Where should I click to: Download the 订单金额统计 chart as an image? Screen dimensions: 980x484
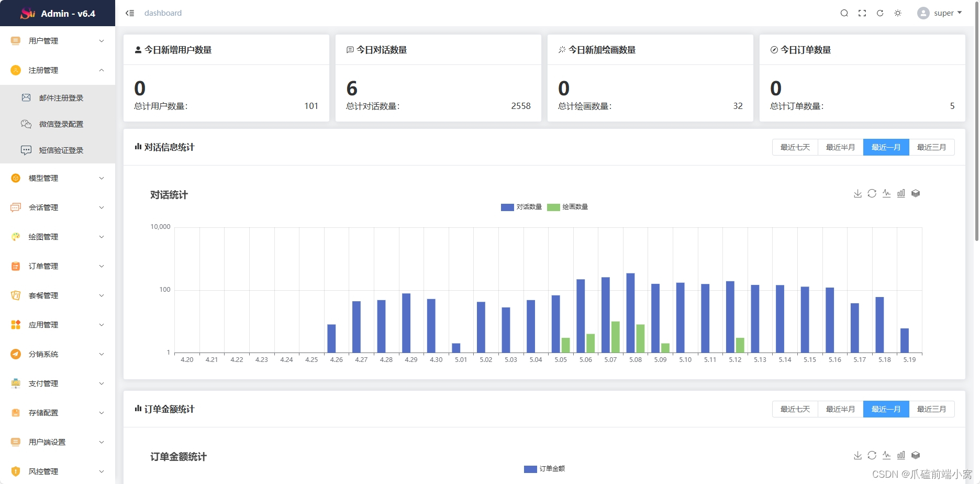[857, 455]
